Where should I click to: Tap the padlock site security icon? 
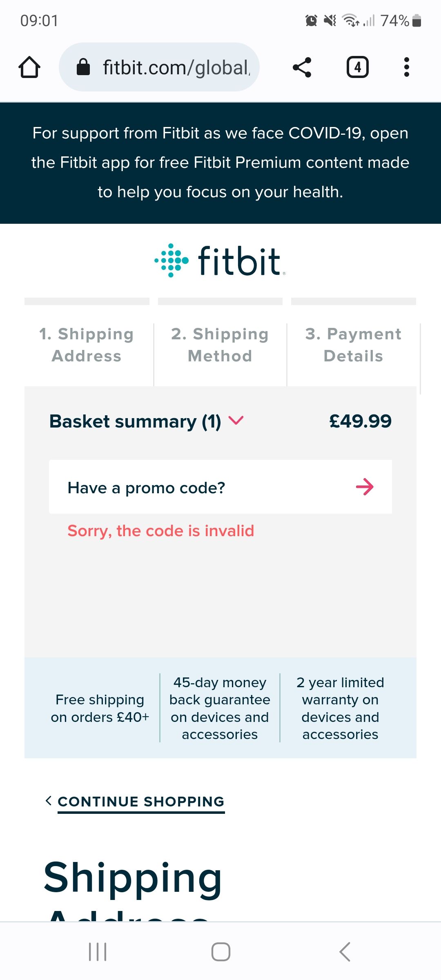pos(83,67)
